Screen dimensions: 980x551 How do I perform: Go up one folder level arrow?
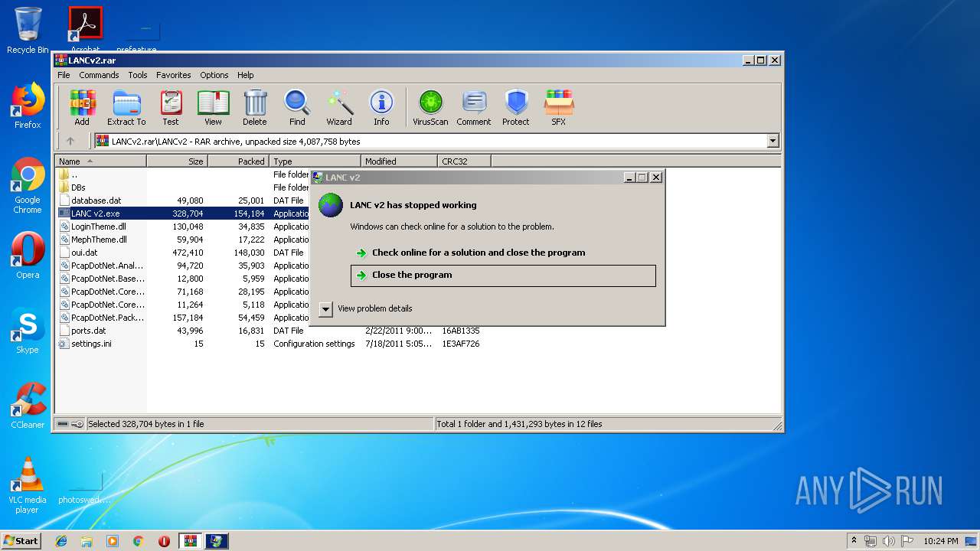click(x=70, y=141)
